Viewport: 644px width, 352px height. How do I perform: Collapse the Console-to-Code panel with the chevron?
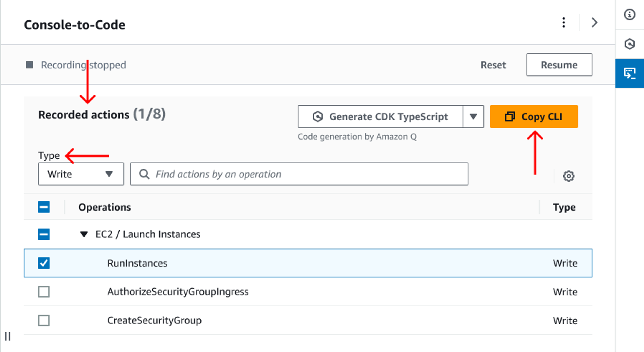tap(594, 23)
